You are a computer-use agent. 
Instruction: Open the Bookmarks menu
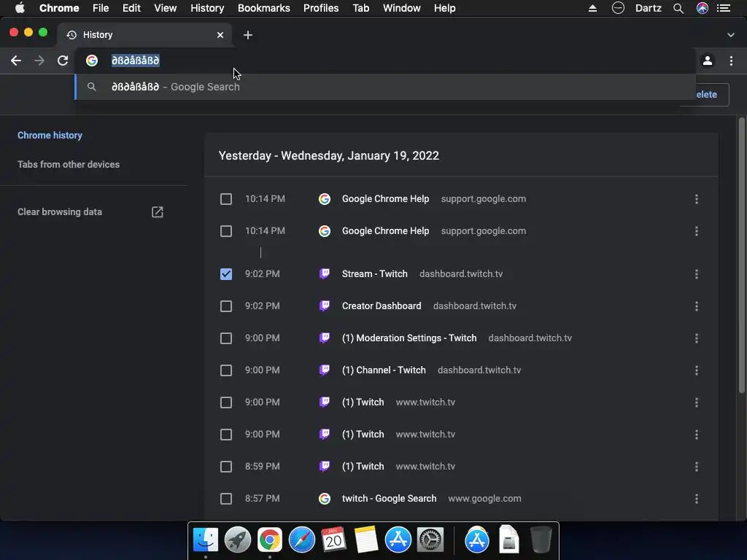[264, 8]
